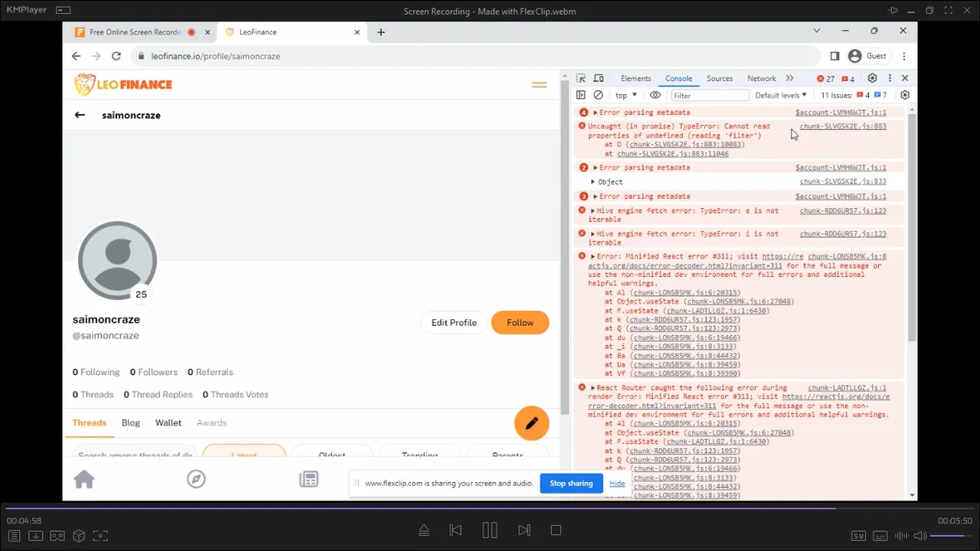The width and height of the screenshot is (980, 551).
Task: Go back using the arrow beside saimoncraze
Action: [80, 115]
